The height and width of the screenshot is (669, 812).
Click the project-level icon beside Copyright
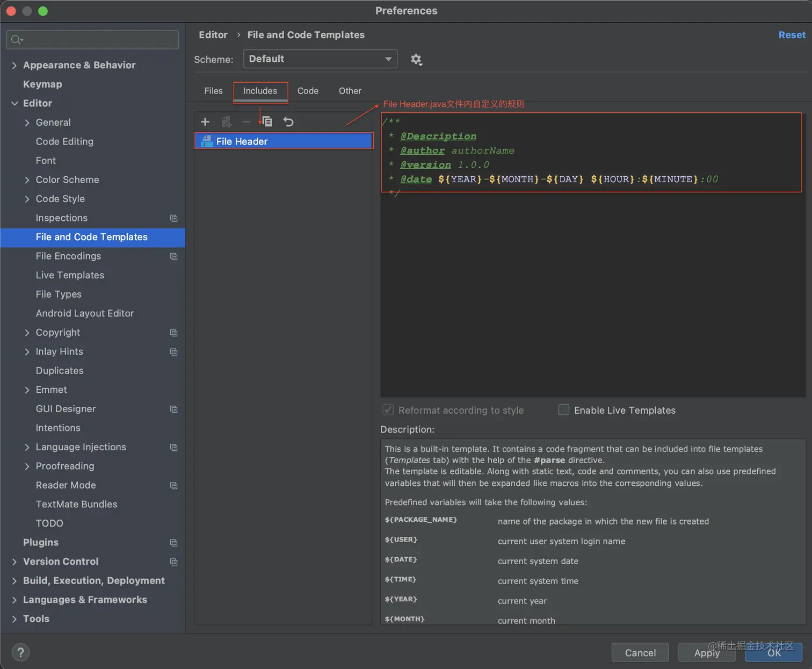(x=173, y=333)
